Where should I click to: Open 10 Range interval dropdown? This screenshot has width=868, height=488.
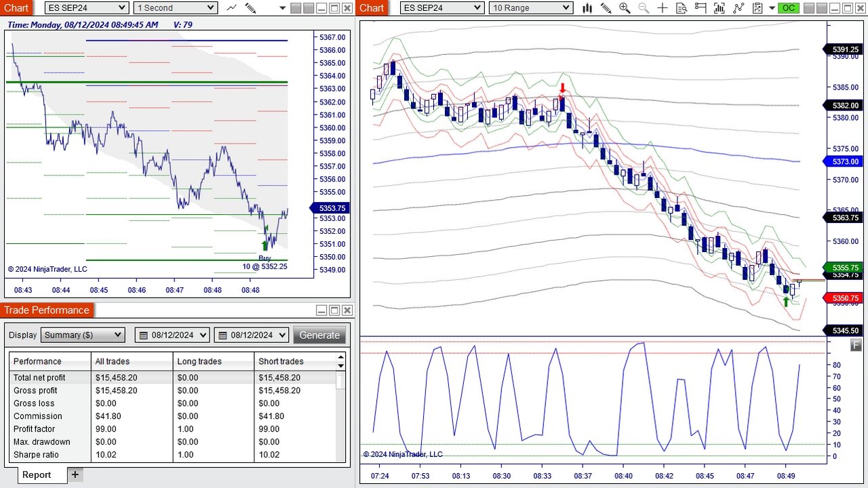(531, 8)
